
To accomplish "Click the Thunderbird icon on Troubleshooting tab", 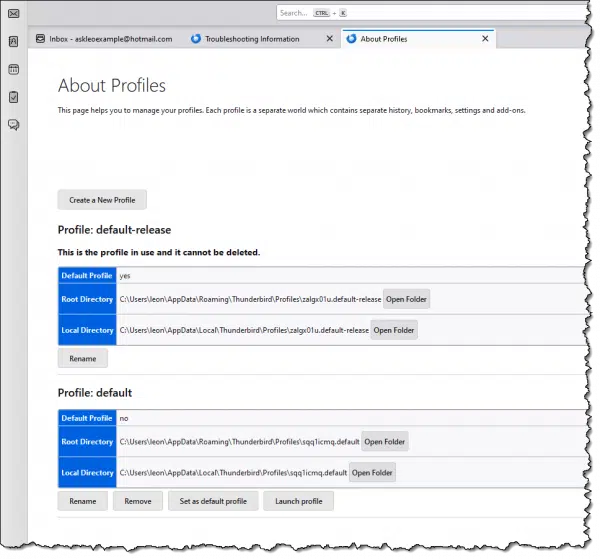I will pyautogui.click(x=196, y=39).
